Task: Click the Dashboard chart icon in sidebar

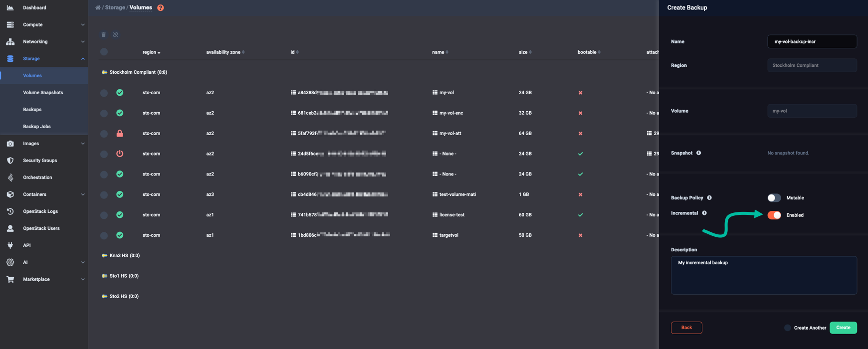Action: (x=10, y=7)
